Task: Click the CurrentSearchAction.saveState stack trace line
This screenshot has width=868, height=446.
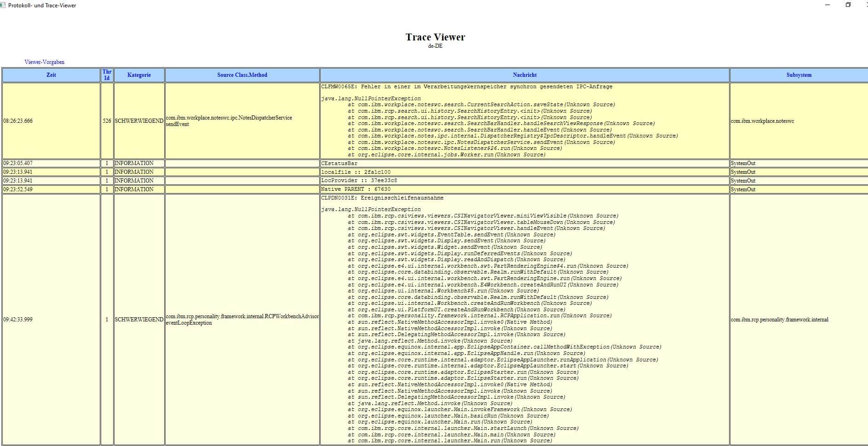Action: (481, 104)
